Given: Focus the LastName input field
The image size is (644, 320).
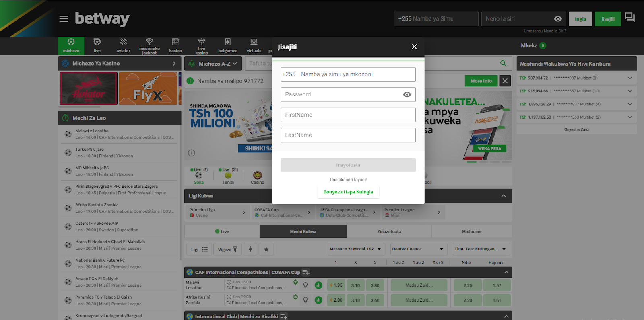Looking at the screenshot, I should point(348,135).
